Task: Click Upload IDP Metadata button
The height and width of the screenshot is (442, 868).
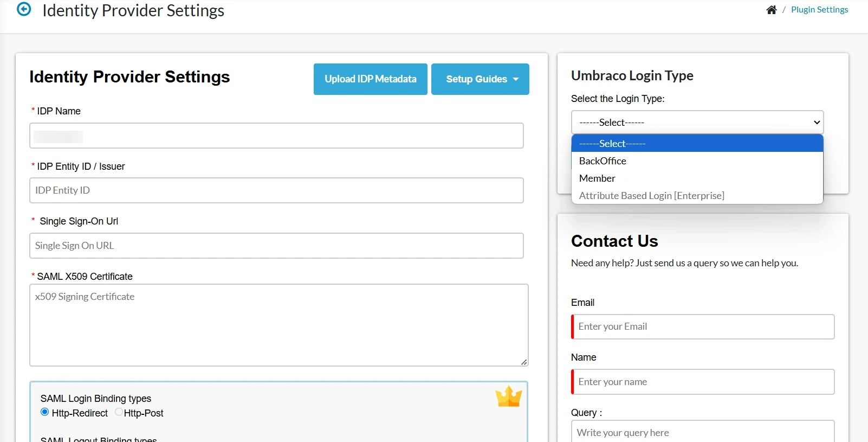Action: [x=371, y=79]
